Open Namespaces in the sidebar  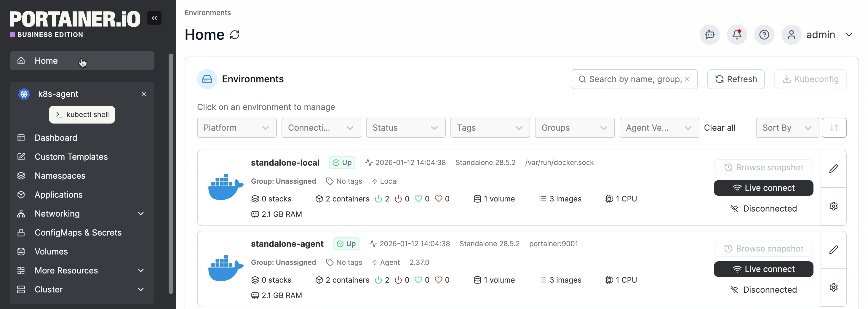click(x=60, y=176)
